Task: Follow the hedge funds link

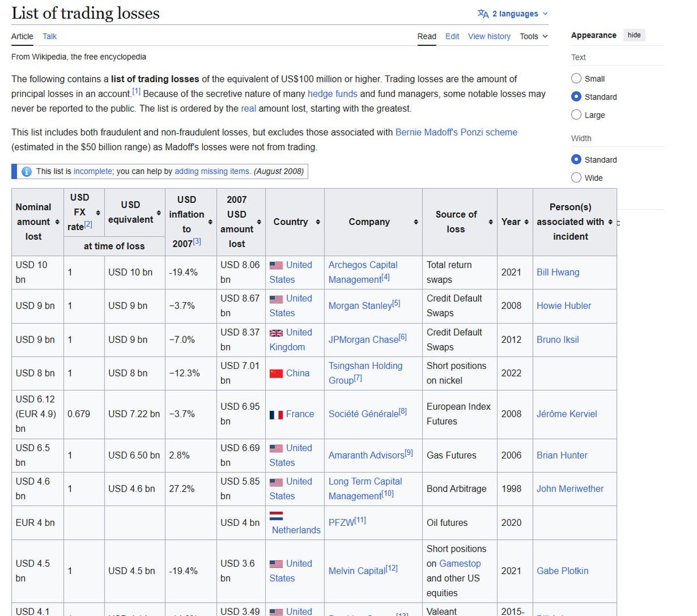Action: pyautogui.click(x=333, y=94)
